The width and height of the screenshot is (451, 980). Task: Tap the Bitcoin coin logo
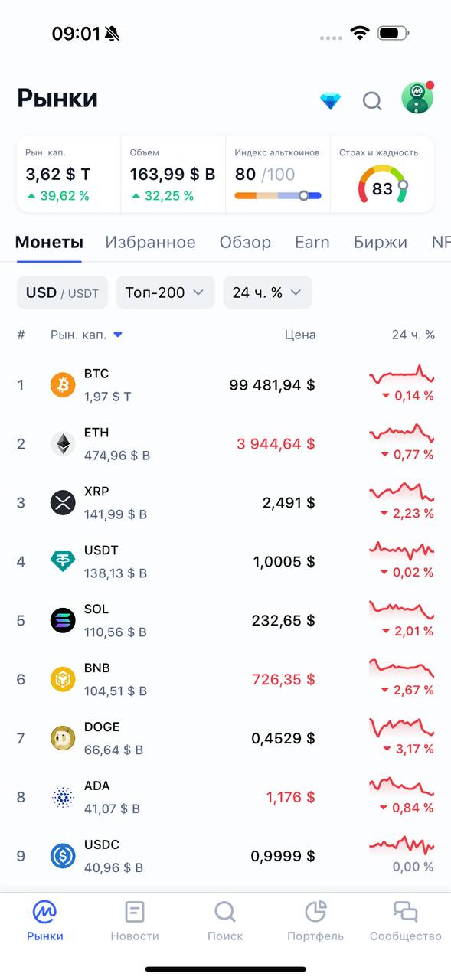[x=63, y=384]
